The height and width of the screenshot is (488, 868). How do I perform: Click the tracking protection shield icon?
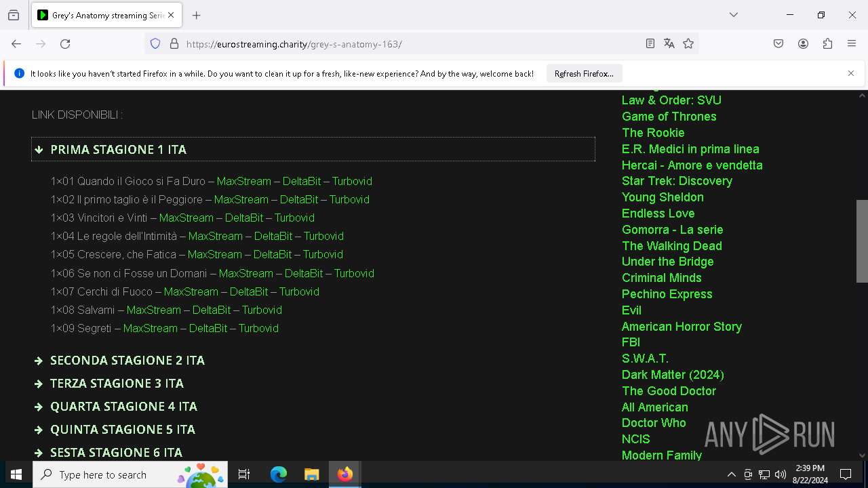coord(155,43)
